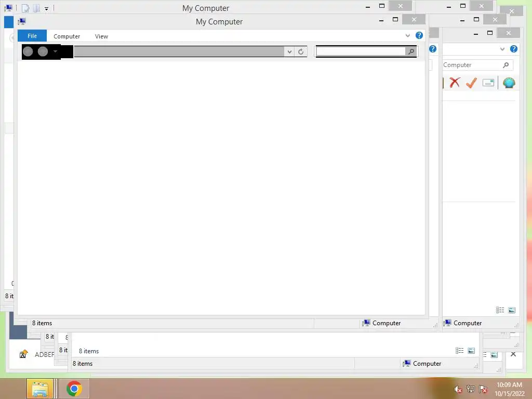The image size is (532, 399).
Task: Click the empty search box in front window
Action: [361, 51]
